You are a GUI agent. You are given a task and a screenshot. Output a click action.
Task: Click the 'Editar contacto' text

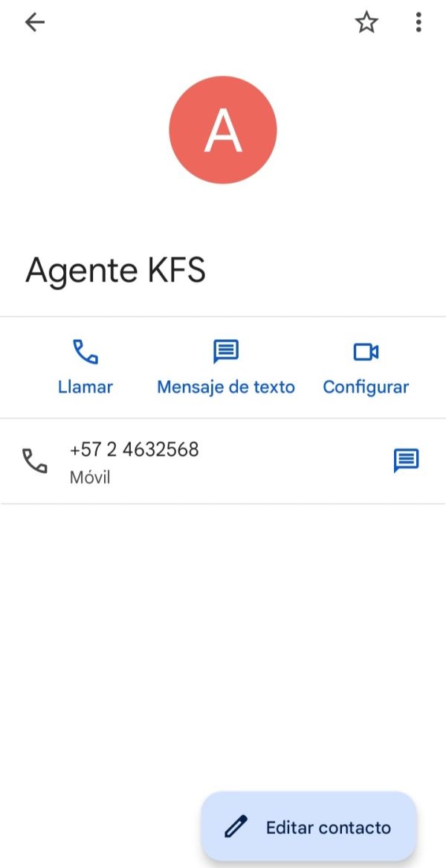[329, 828]
